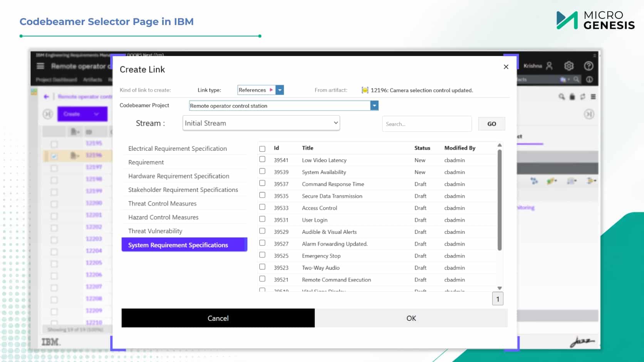Sort by the Status column header
Screen dimensions: 644x362
pyautogui.click(x=422, y=148)
